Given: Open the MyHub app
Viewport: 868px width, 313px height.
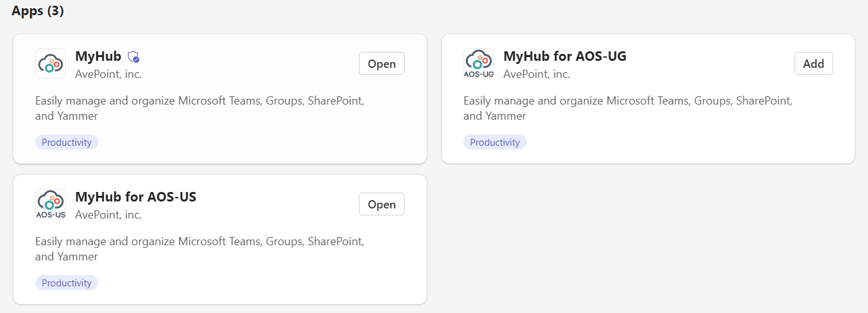Looking at the screenshot, I should 382,63.
